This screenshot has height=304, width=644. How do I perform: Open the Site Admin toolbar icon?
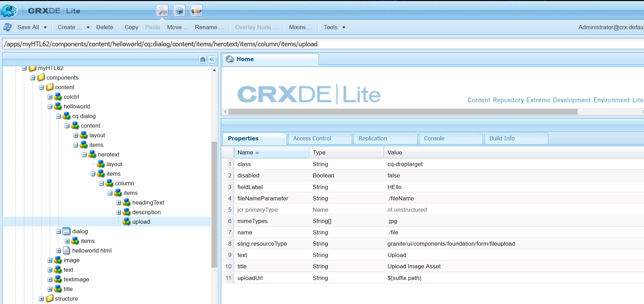coord(162,11)
